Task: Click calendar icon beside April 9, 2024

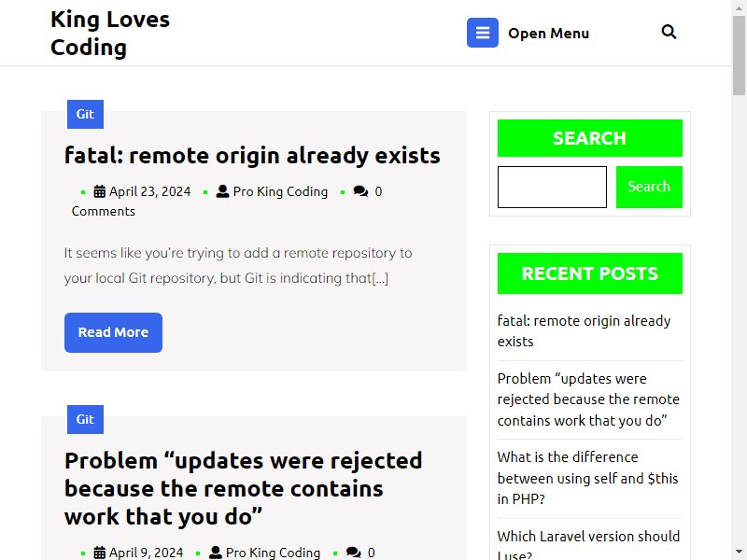Action: (x=99, y=553)
